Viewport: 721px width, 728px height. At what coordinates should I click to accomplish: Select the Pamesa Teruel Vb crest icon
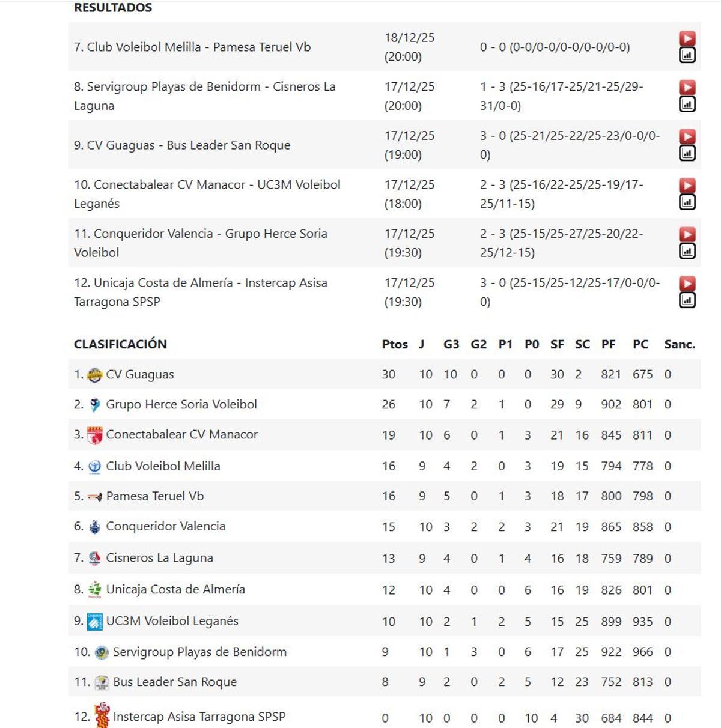[94, 496]
